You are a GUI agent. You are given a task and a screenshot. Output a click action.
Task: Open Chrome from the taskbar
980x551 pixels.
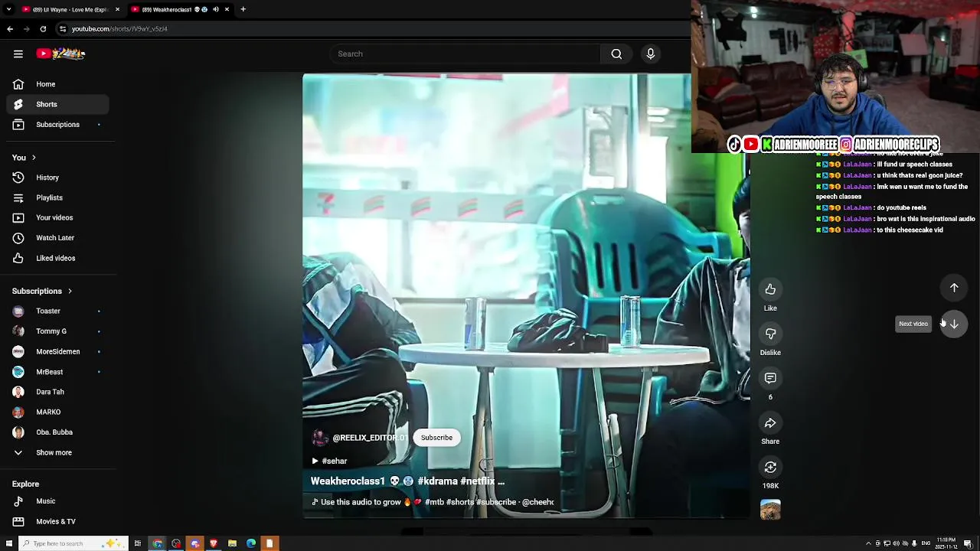[157, 543]
